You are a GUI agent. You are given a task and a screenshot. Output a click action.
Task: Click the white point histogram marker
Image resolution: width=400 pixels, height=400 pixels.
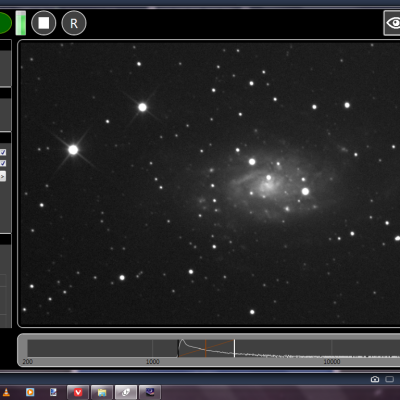234,348
